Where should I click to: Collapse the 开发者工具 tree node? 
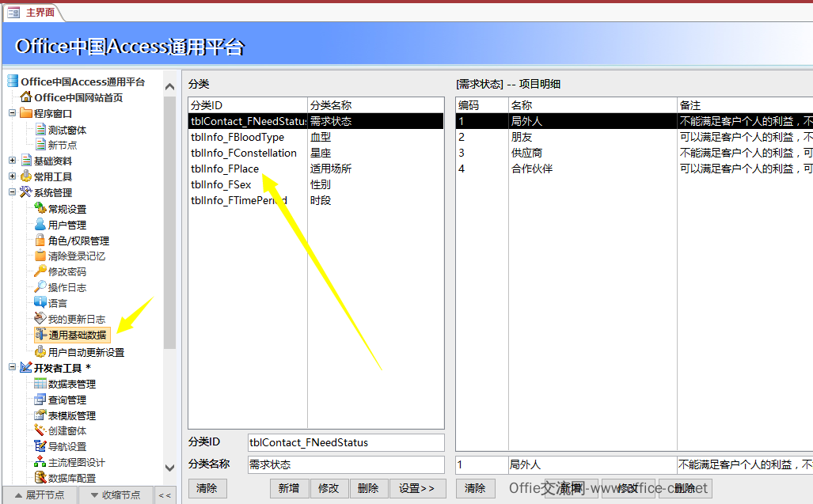13,367
